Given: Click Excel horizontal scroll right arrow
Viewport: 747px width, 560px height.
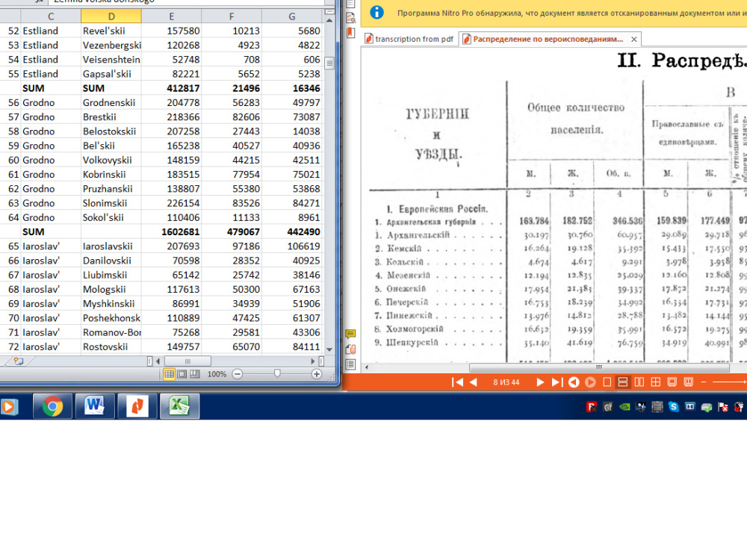Looking at the screenshot, I should tap(312, 361).
